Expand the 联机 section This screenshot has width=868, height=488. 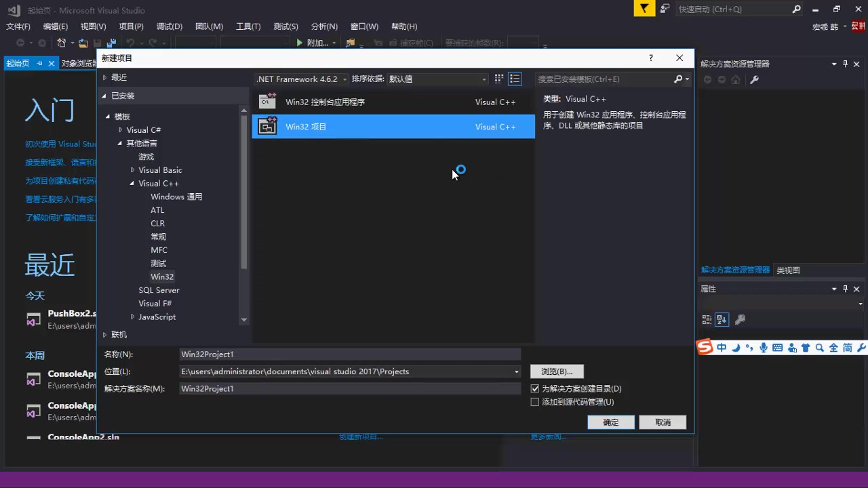(104, 335)
